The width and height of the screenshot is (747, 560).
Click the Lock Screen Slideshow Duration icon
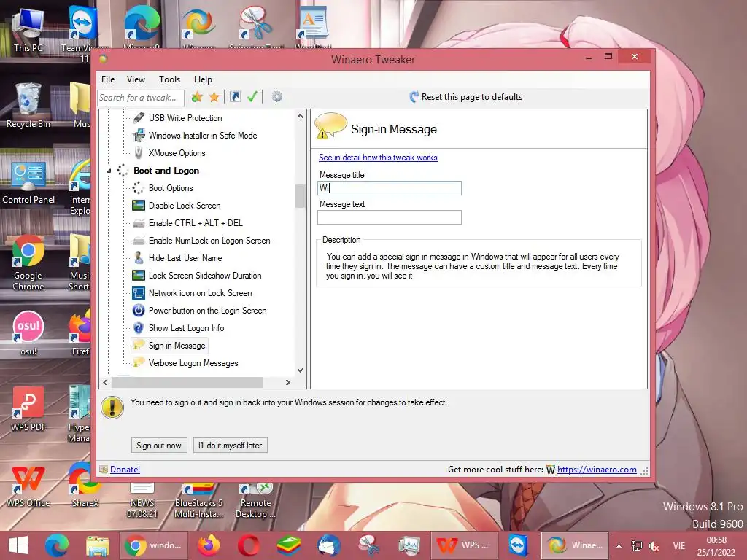click(139, 275)
